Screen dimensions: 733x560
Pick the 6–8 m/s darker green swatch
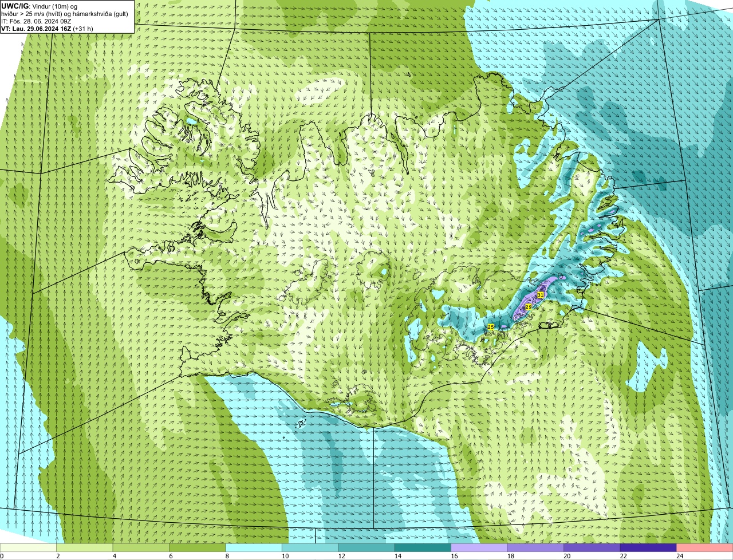[198, 548]
